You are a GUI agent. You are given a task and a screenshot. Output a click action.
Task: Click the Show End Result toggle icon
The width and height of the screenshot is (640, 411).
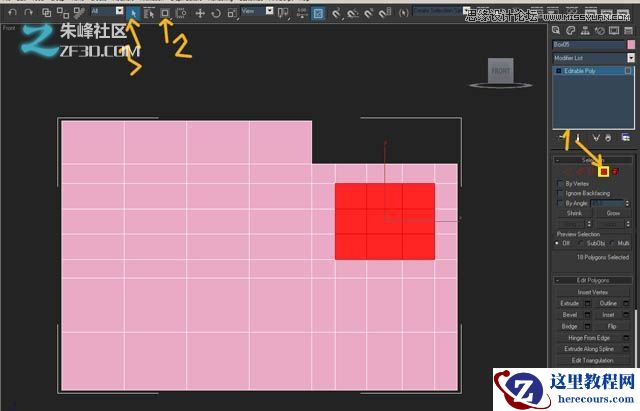578,138
